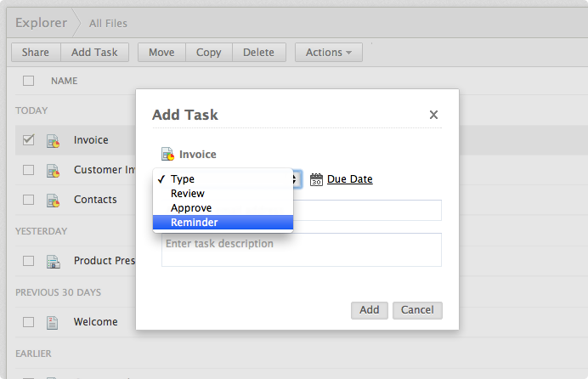Image resolution: width=588 pixels, height=379 pixels.
Task: Click into the task description field
Action: [x=302, y=250]
